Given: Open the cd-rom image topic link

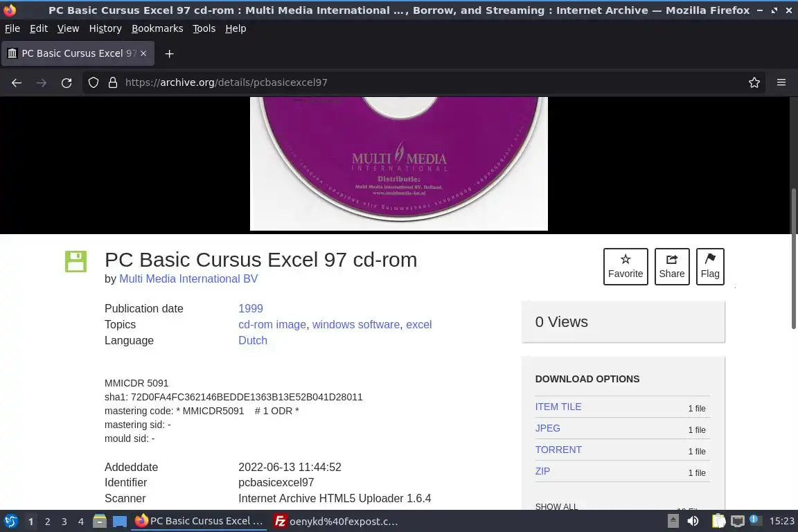Looking at the screenshot, I should [x=272, y=325].
